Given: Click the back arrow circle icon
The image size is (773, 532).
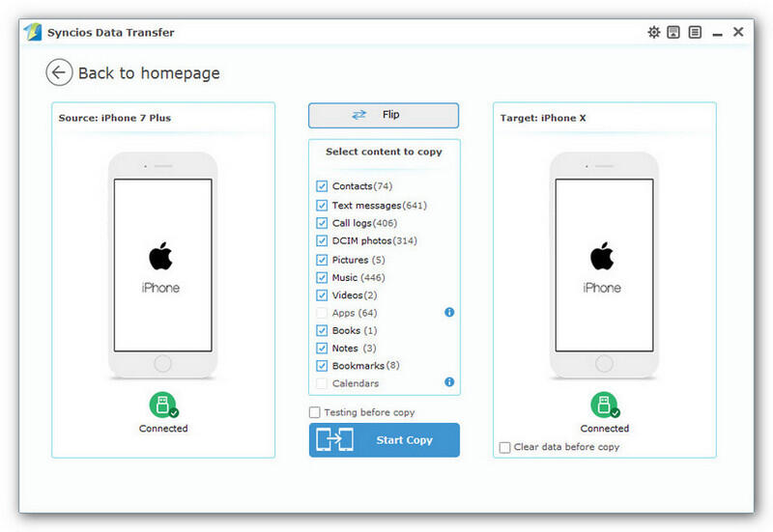Looking at the screenshot, I should tap(59, 73).
